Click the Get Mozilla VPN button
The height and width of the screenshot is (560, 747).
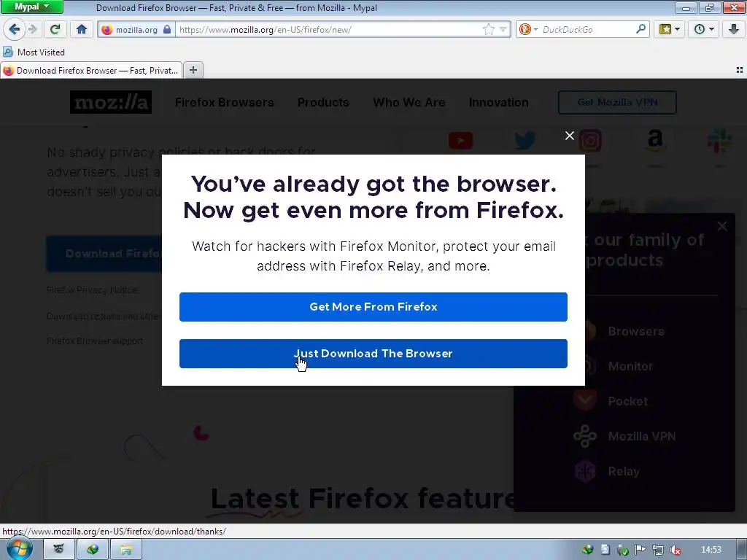(x=617, y=102)
